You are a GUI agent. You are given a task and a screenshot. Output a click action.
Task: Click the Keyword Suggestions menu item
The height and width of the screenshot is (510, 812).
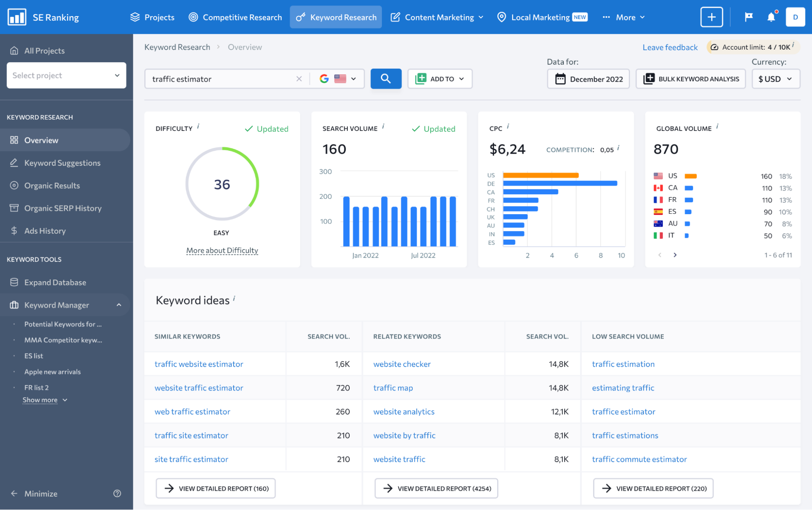click(62, 163)
